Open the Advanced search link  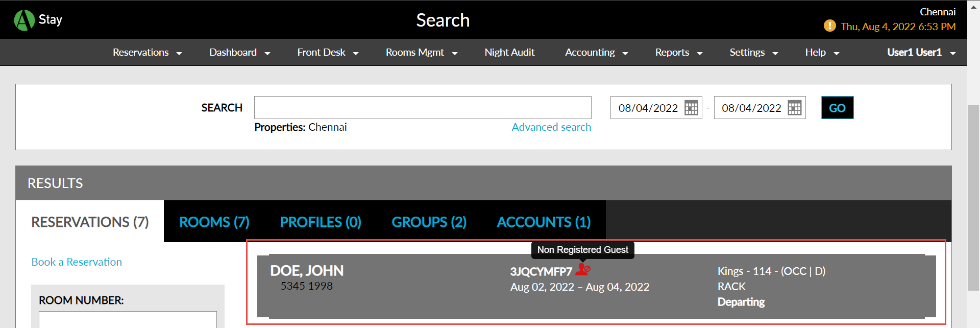551,127
